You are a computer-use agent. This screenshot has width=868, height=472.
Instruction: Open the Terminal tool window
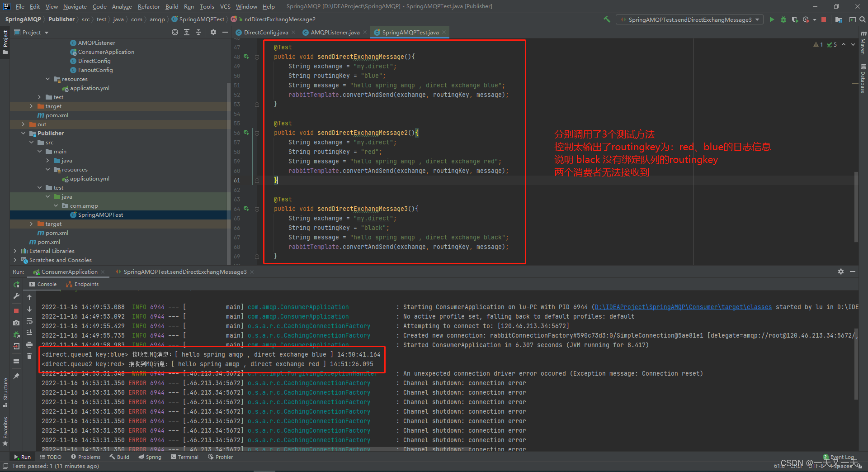pos(185,457)
